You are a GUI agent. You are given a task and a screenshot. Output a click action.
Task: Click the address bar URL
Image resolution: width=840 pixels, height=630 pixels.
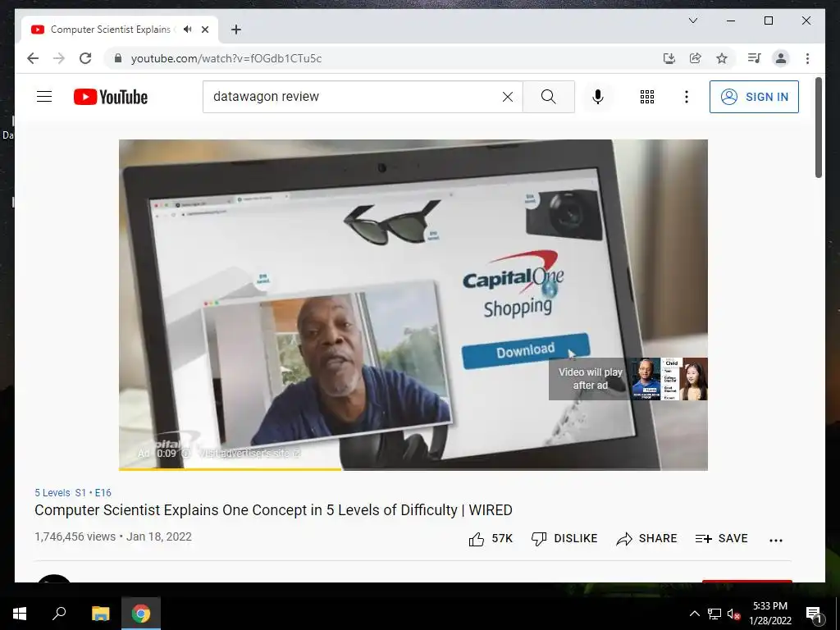pyautogui.click(x=226, y=58)
